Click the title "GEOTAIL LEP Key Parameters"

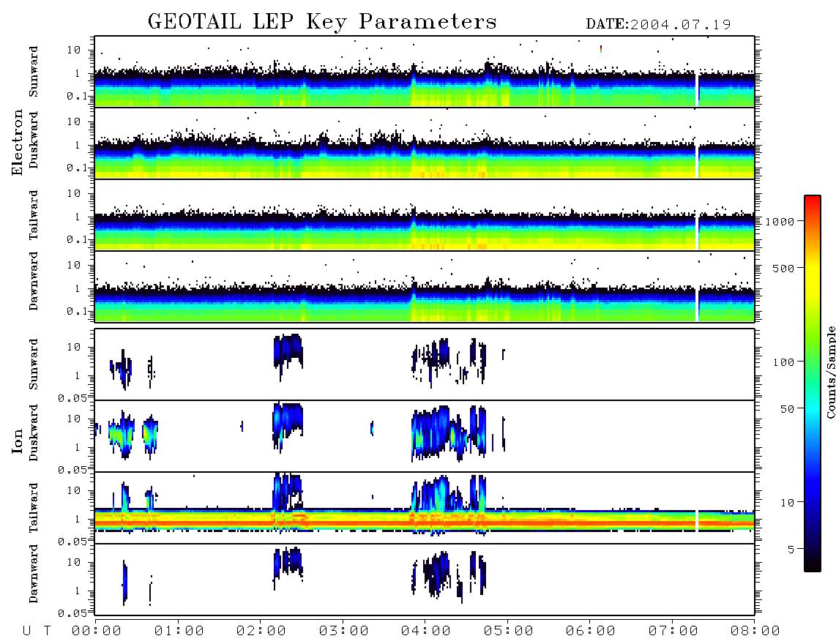pyautogui.click(x=322, y=22)
